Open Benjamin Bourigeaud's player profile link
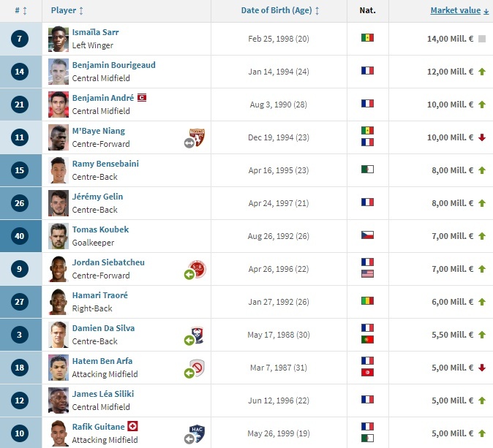This screenshot has height=448, width=493. pos(113,65)
